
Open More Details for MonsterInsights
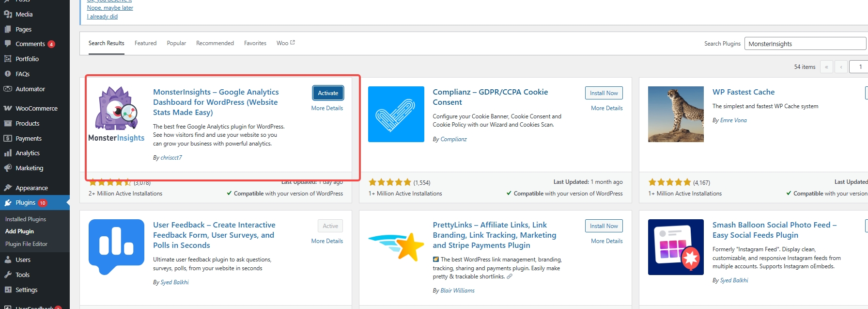point(327,108)
